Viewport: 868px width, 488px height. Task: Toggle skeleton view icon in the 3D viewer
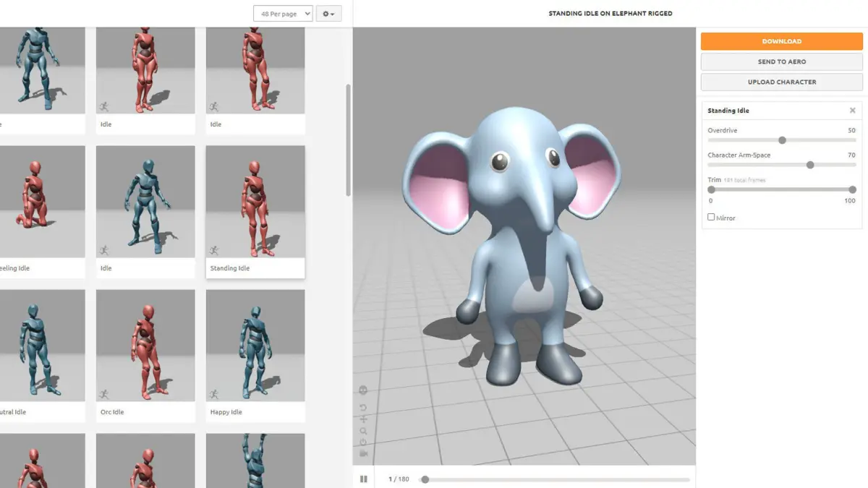pyautogui.click(x=363, y=390)
